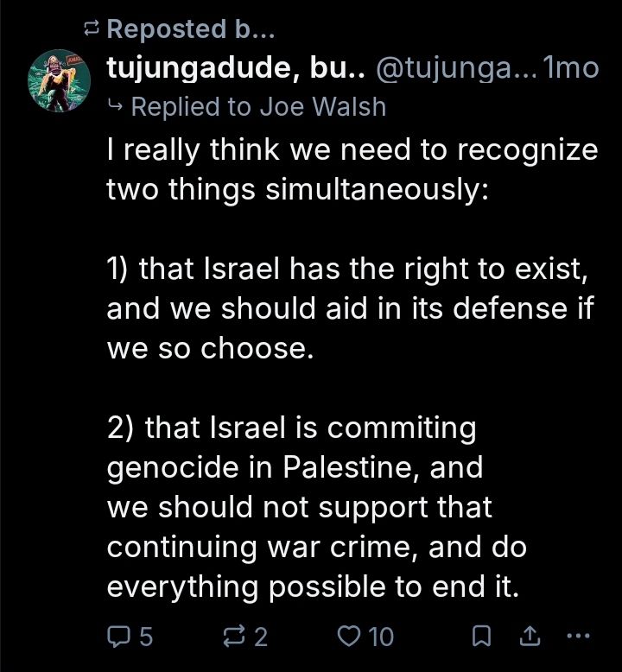Viewport: 622px width, 672px height.
Task: Click the post text starting I really think
Action: (352, 169)
